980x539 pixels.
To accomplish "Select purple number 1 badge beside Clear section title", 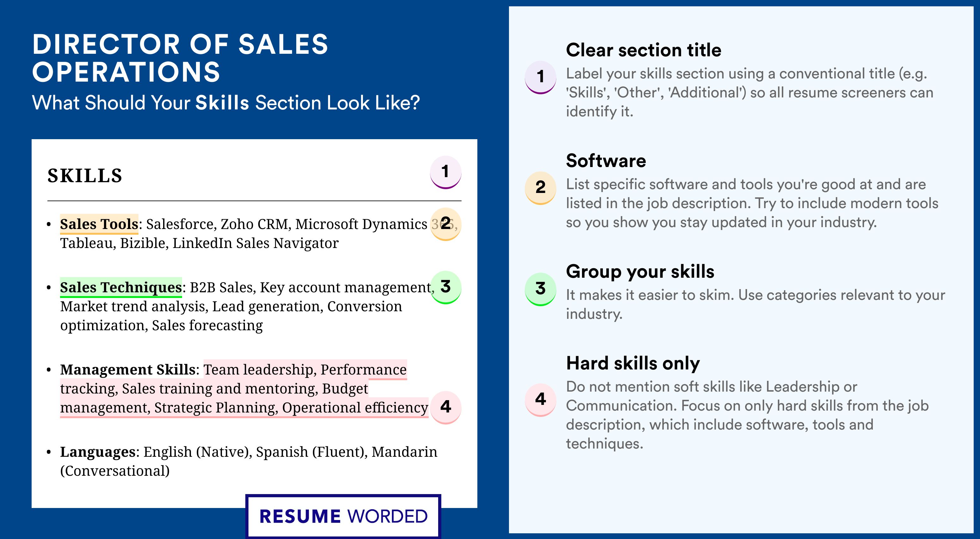I will 541,77.
